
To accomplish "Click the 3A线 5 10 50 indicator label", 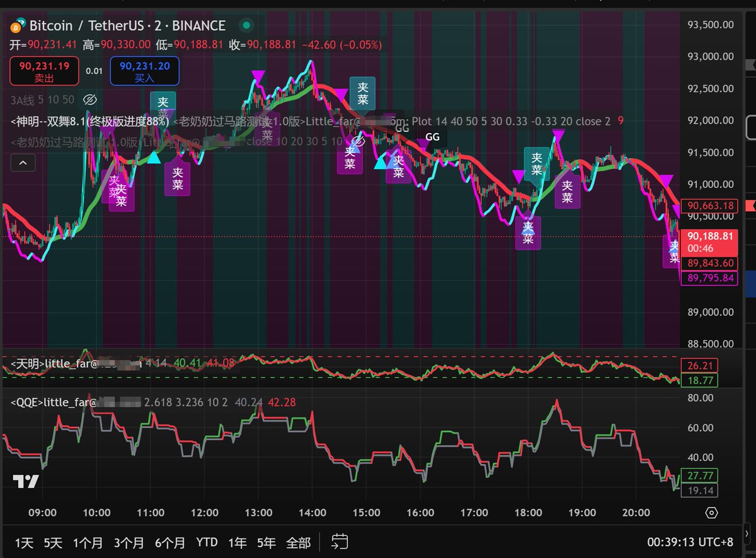I will pos(43,100).
